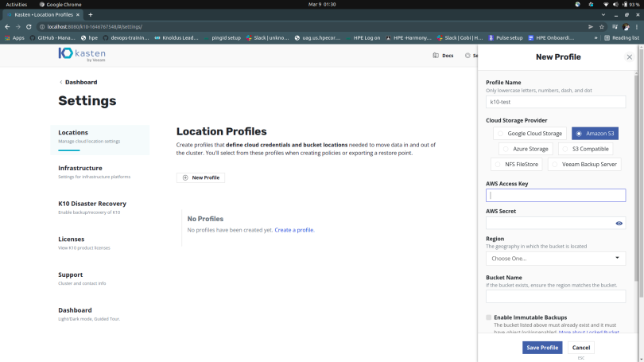The width and height of the screenshot is (644, 362).
Task: Open the uag.us.hpecor bookmark
Action: 317,38
